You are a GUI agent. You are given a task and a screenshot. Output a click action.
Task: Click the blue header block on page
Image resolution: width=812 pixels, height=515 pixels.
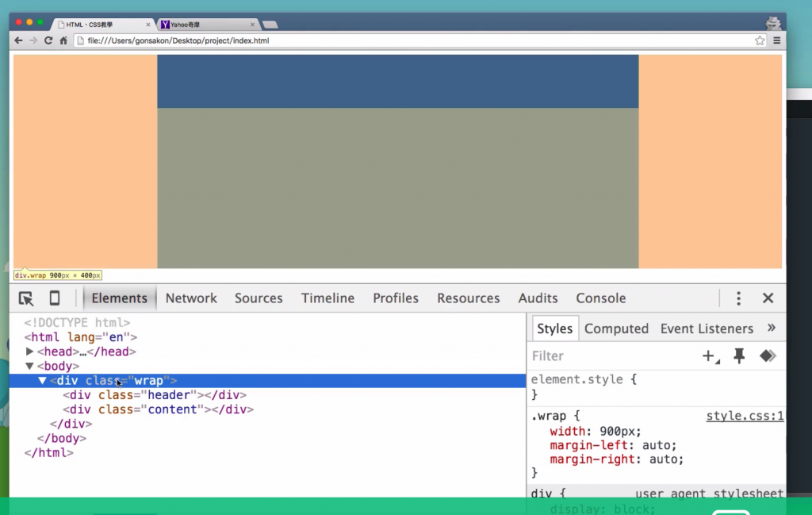click(x=398, y=82)
